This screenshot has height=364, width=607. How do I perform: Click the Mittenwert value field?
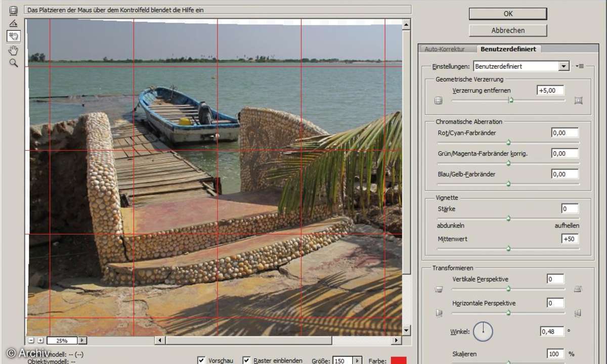(570, 239)
